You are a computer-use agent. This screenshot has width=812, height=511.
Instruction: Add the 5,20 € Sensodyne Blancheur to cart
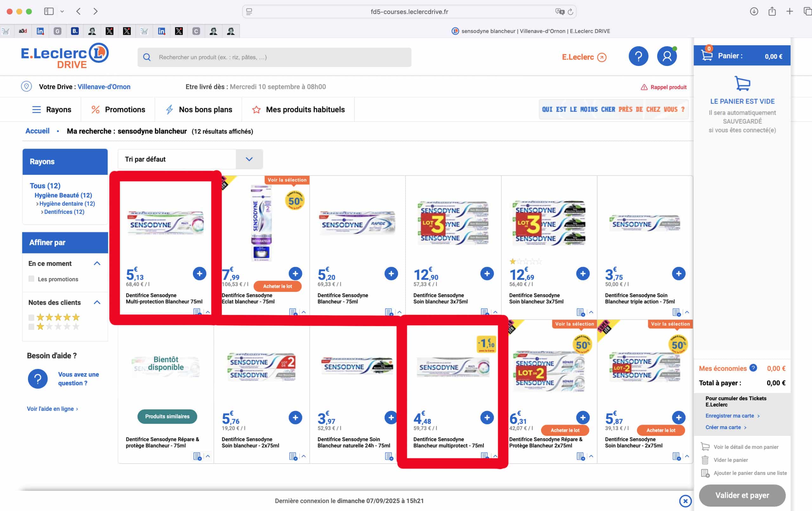391,273
